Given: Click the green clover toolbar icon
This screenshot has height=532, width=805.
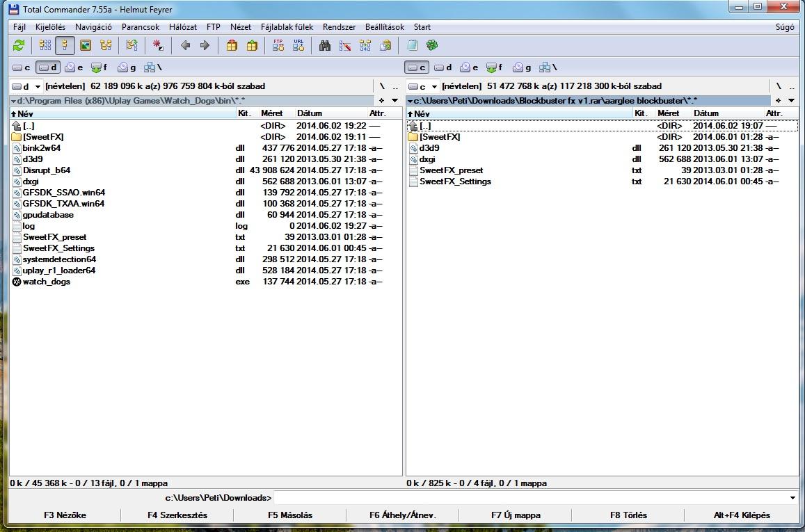Looking at the screenshot, I should (432, 46).
